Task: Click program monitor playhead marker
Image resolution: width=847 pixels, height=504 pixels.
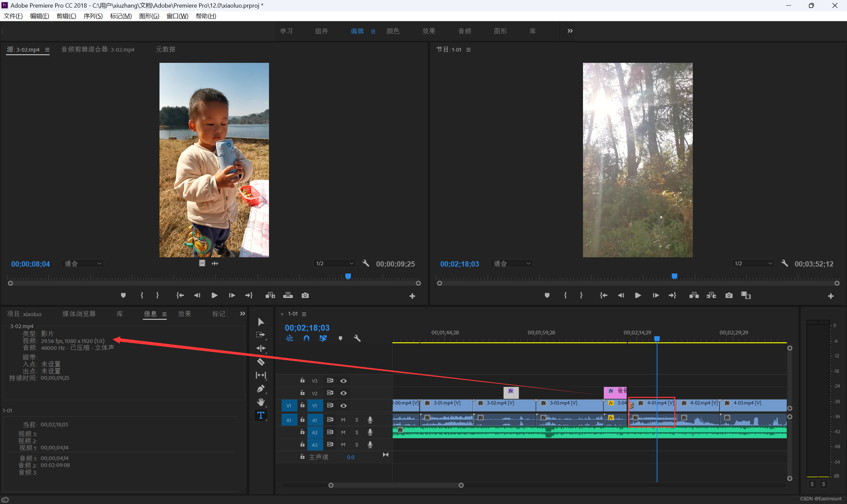Action: (x=674, y=276)
